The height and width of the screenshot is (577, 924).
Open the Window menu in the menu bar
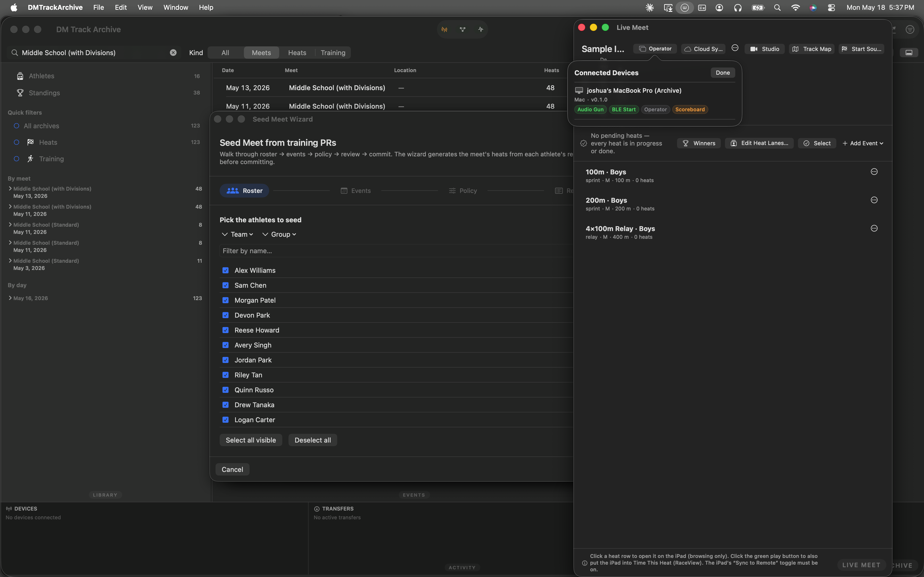176,7
